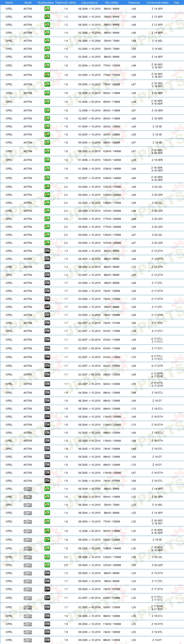Click ON icon in the Z 19 DTH L67 row
184x644 pixels.
coord(47,473)
